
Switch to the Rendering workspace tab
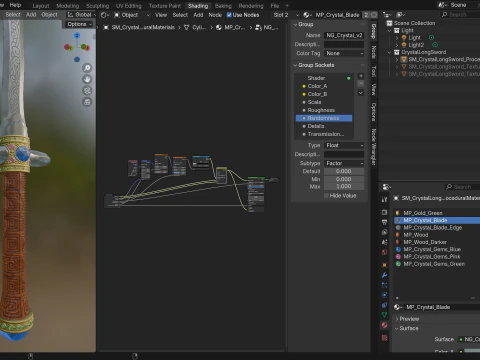(251, 6)
